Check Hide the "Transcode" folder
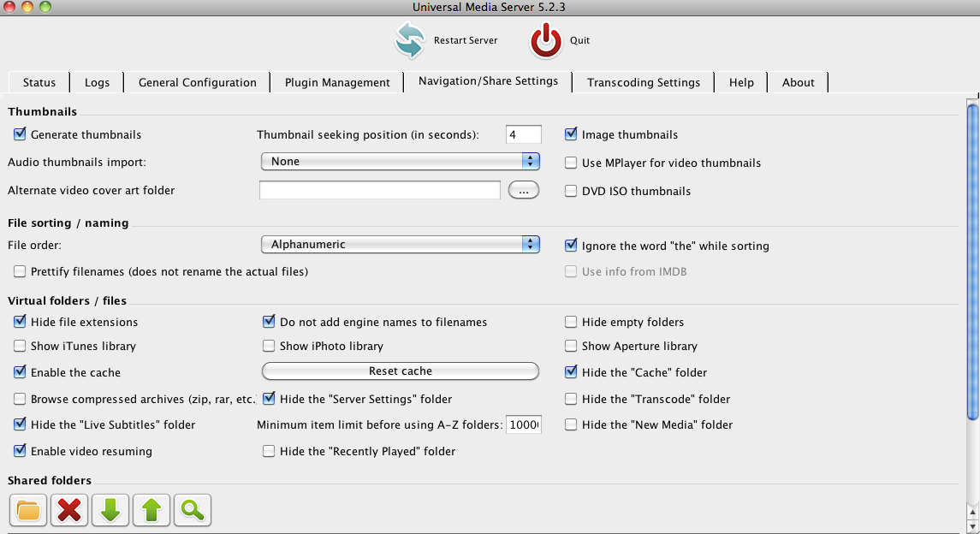Image resolution: width=980 pixels, height=534 pixels. coord(571,399)
